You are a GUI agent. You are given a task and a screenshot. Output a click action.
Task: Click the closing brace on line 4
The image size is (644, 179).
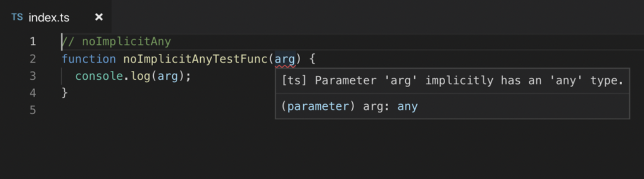65,93
